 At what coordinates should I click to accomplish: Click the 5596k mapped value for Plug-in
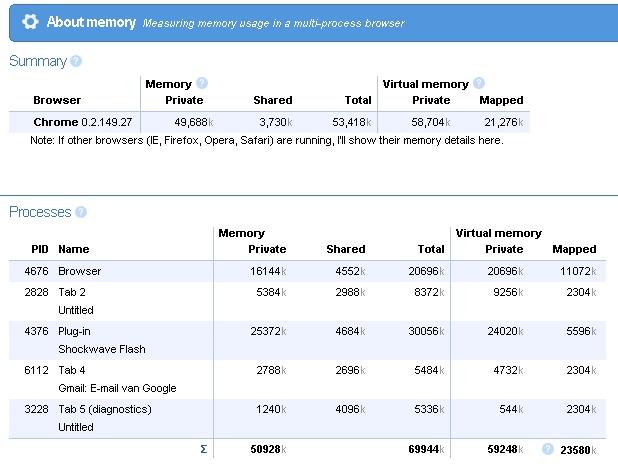[581, 331]
